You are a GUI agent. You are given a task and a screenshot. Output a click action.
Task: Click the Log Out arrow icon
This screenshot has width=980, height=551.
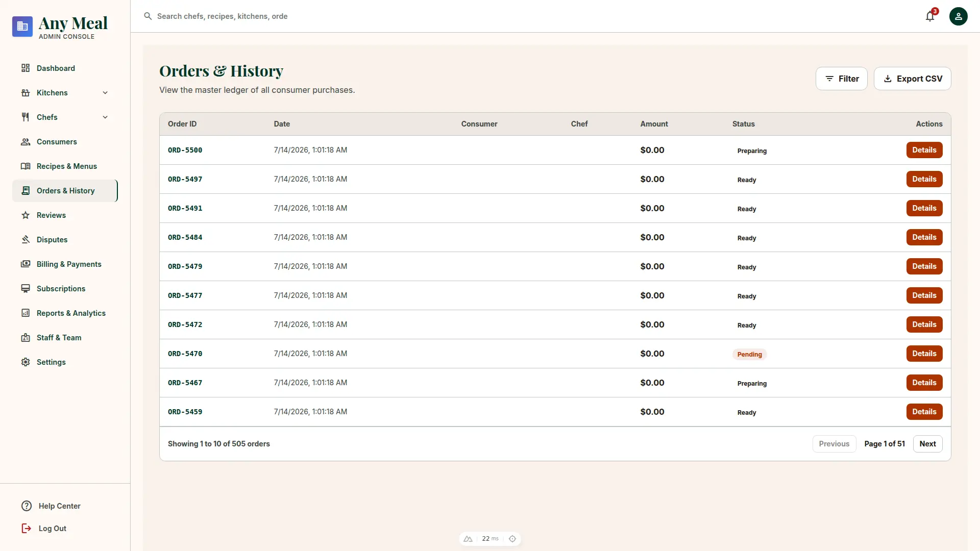tap(27, 529)
